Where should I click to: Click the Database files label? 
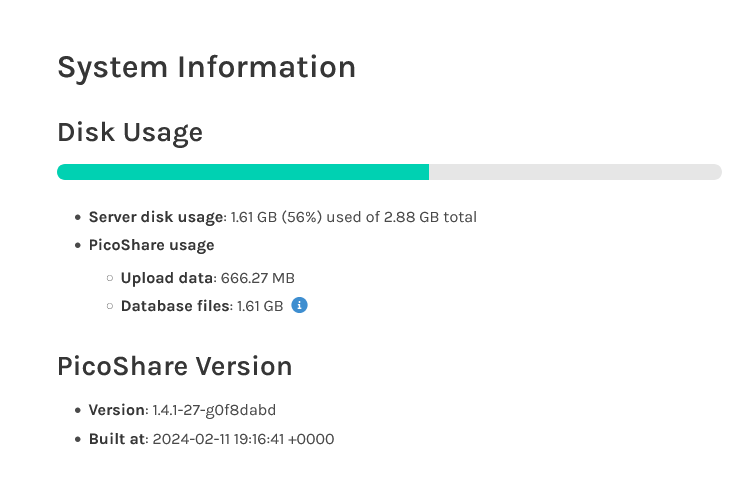(175, 306)
